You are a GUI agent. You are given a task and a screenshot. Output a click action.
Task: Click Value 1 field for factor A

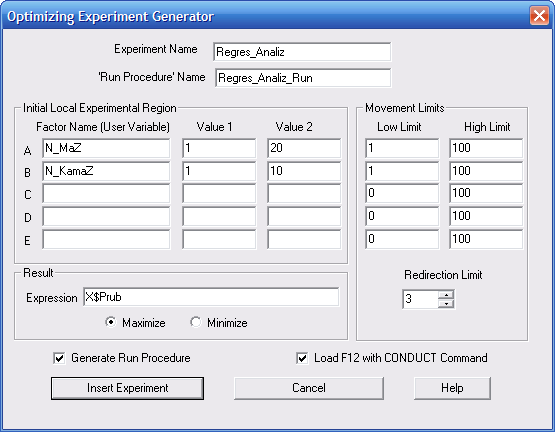[219, 148]
